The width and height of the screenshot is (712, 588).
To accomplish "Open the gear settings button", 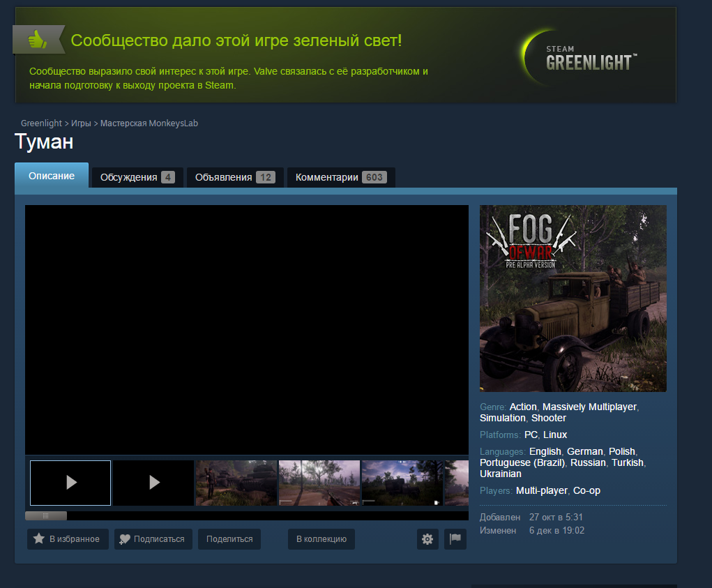I will click(x=427, y=539).
